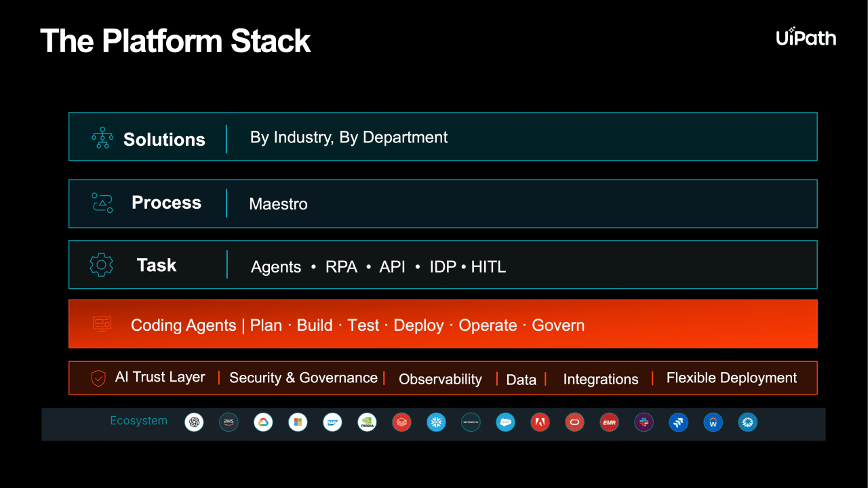The height and width of the screenshot is (488, 868).
Task: Click the "Observability" text
Action: pos(440,380)
